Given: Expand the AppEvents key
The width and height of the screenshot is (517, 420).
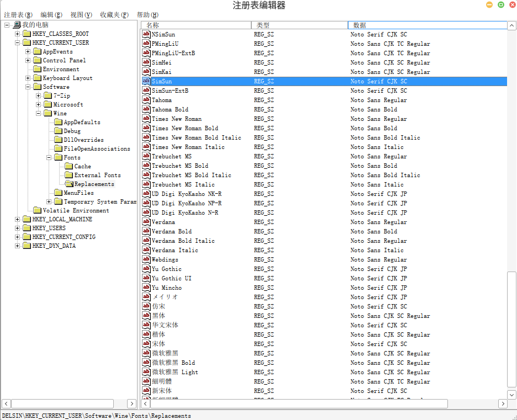Looking at the screenshot, I should click(28, 52).
